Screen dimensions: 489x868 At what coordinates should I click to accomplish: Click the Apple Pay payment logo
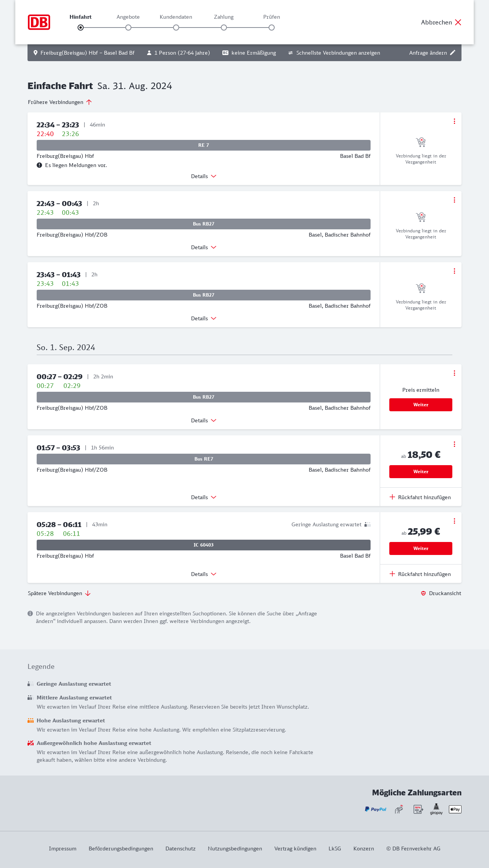click(x=455, y=809)
